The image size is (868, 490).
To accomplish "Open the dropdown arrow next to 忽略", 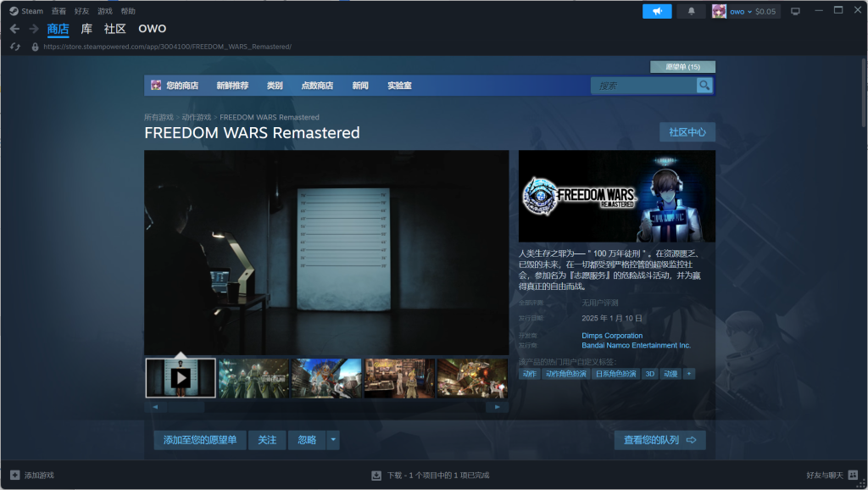I will point(332,440).
